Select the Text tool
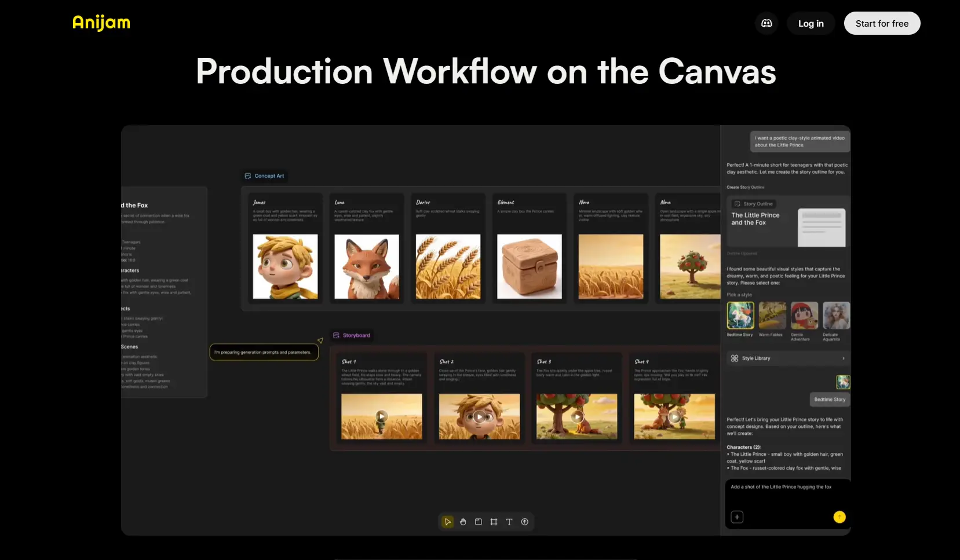 (x=509, y=522)
